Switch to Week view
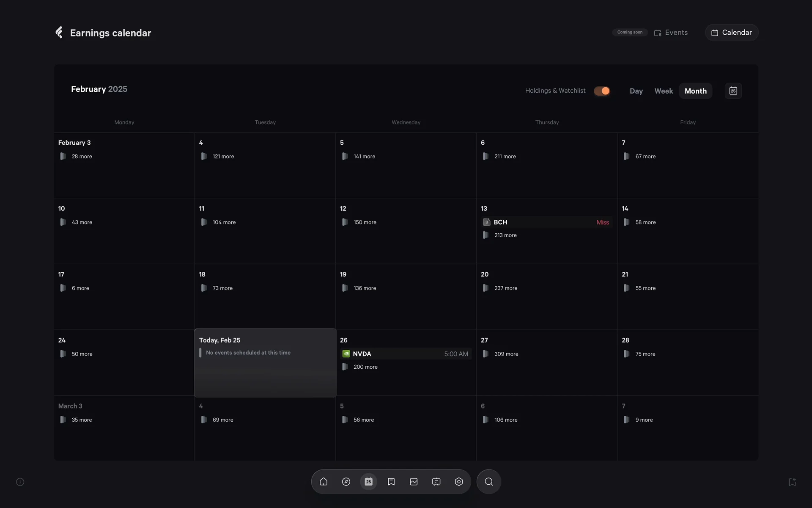Viewport: 812px width, 508px height. point(663,91)
